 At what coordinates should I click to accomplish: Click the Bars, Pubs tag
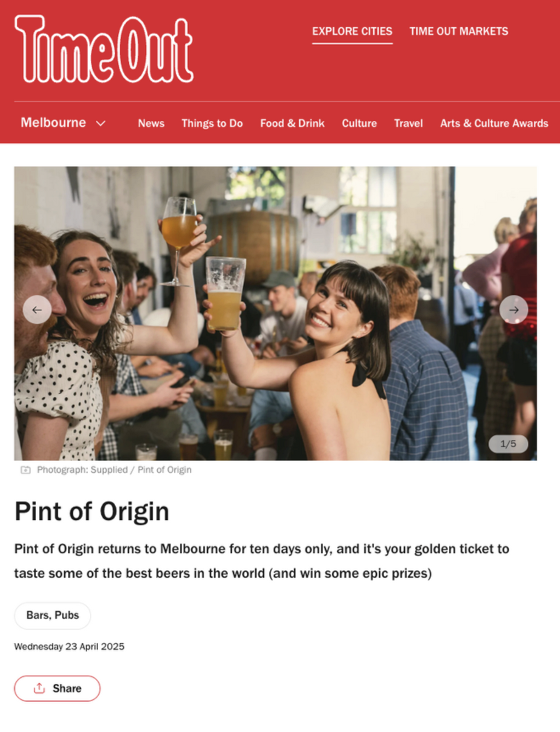click(x=52, y=615)
